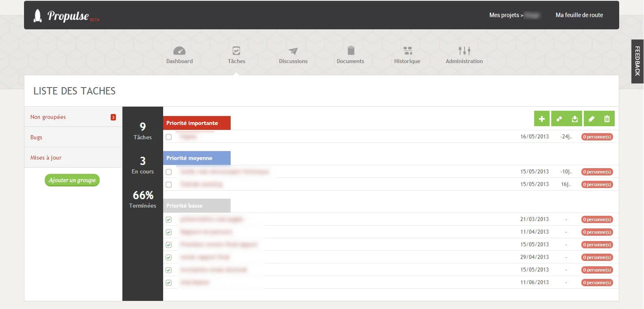Click the green move arrows icon
The height and width of the screenshot is (309, 644).
559,118
